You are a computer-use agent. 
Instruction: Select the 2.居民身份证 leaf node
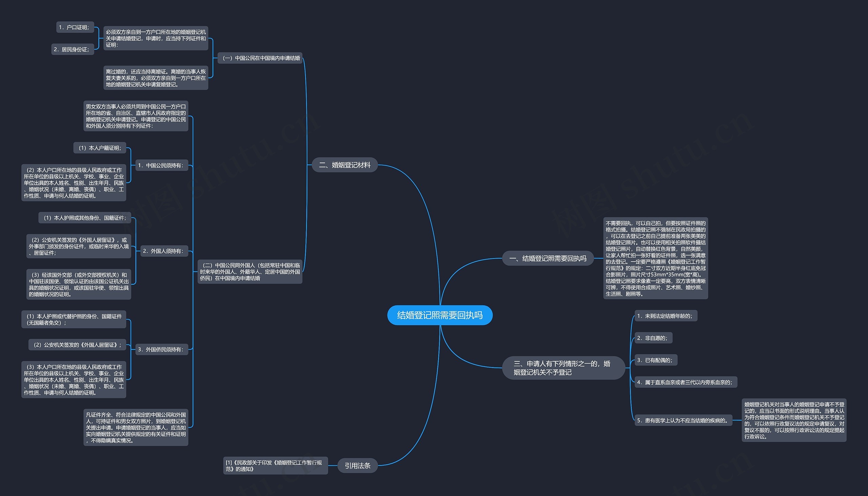(x=73, y=50)
